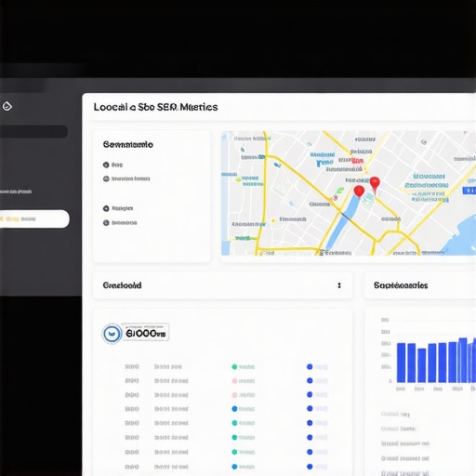
Task: Click the green marker left of the red pins
Action: [339, 191]
